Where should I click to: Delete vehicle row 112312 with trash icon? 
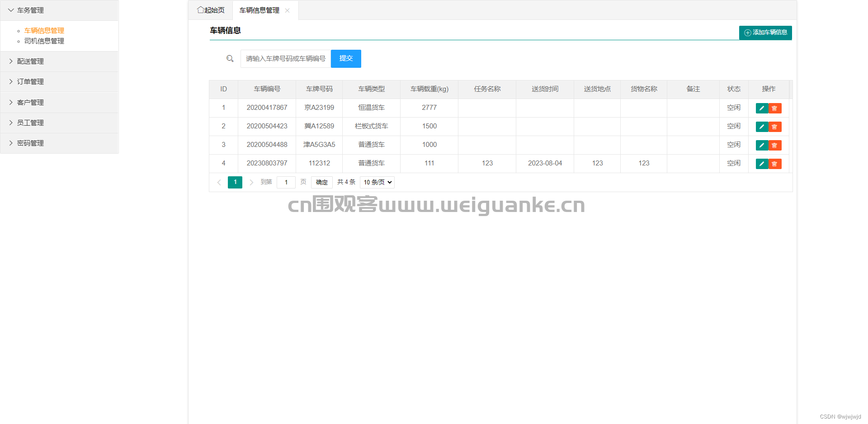775,164
